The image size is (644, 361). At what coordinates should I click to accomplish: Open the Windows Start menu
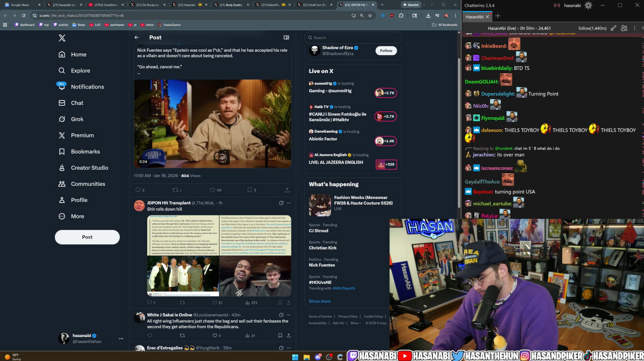(x=295, y=357)
